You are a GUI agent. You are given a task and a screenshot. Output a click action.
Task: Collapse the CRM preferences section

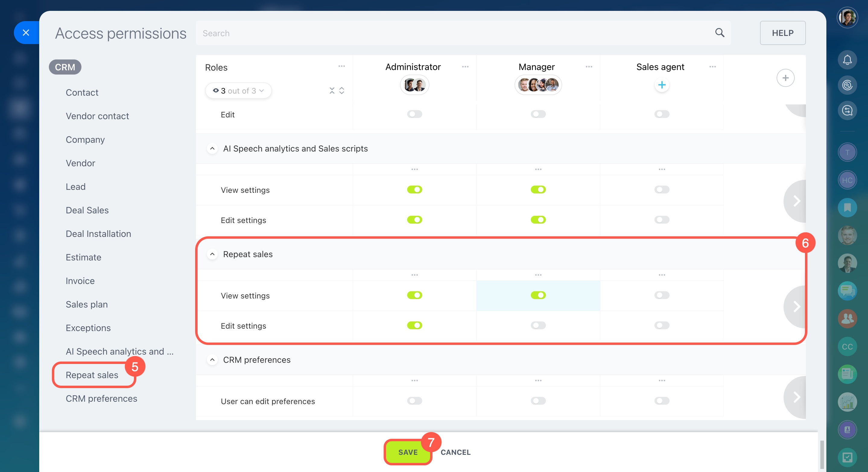(x=212, y=360)
